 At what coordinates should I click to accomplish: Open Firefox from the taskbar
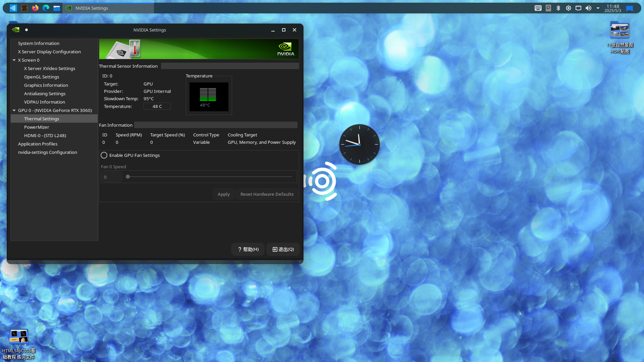[35, 8]
